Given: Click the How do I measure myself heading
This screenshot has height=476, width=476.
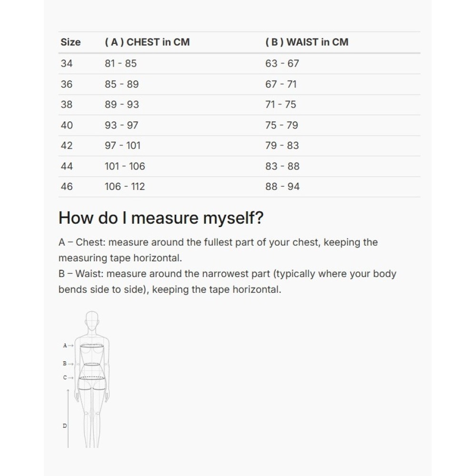Looking at the screenshot, I should tap(161, 218).
